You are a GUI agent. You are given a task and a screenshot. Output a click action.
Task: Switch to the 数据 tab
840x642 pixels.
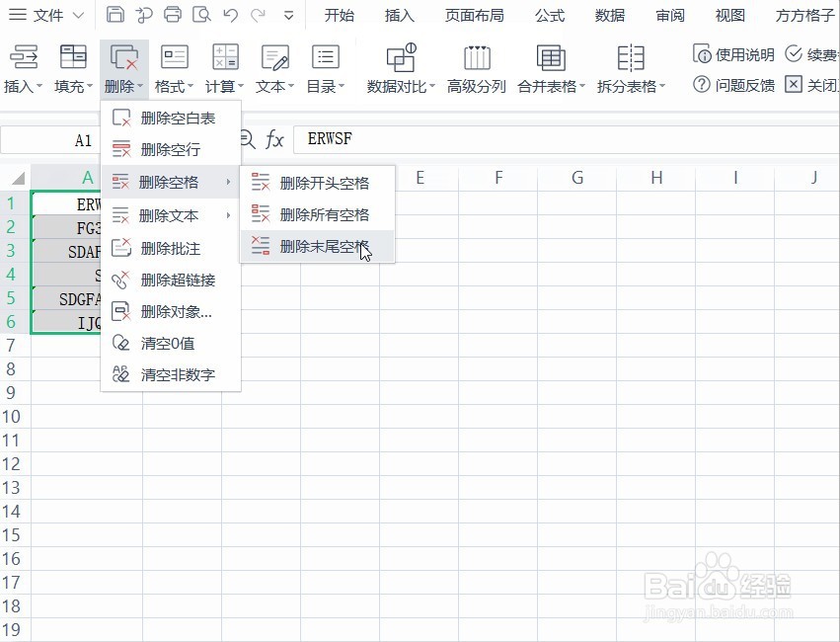point(610,16)
